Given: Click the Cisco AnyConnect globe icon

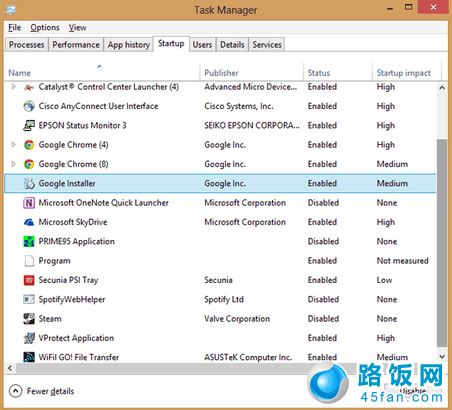Looking at the screenshot, I should click(29, 106).
